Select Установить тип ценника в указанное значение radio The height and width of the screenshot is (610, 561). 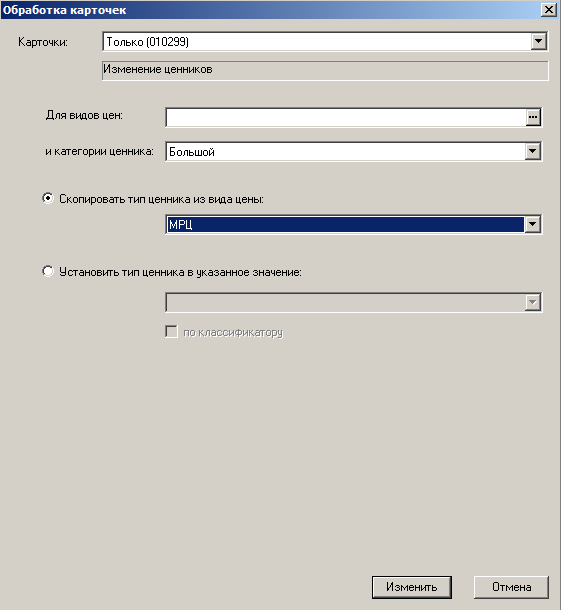click(x=48, y=271)
